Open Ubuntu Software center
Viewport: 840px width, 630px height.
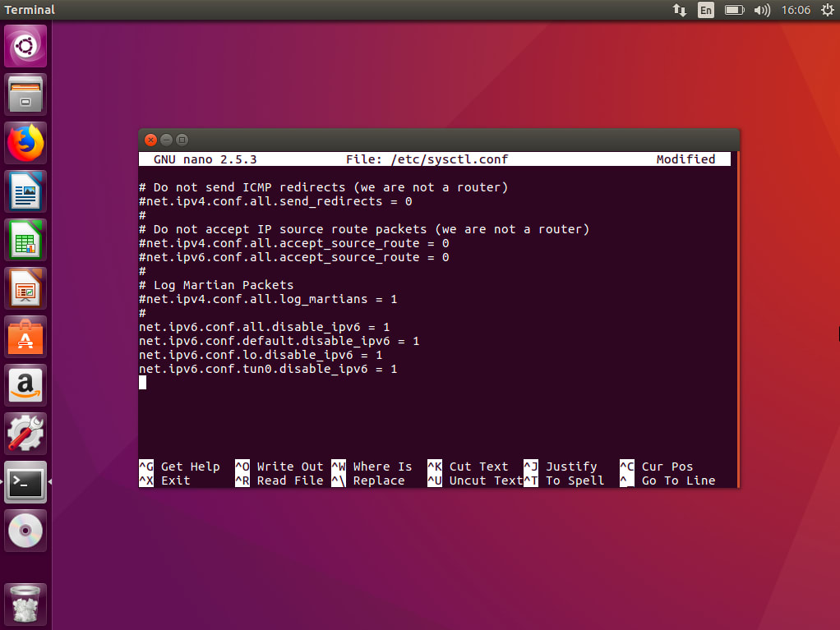click(x=25, y=337)
